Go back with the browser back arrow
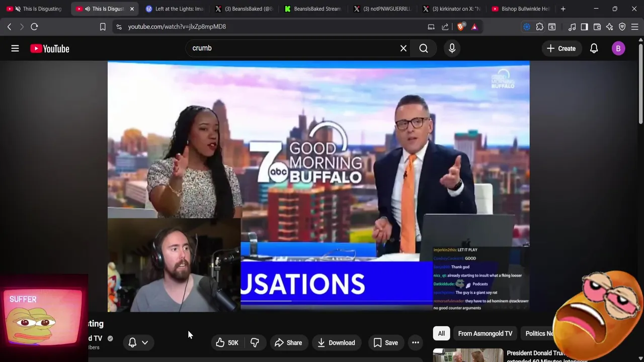 tap(9, 27)
